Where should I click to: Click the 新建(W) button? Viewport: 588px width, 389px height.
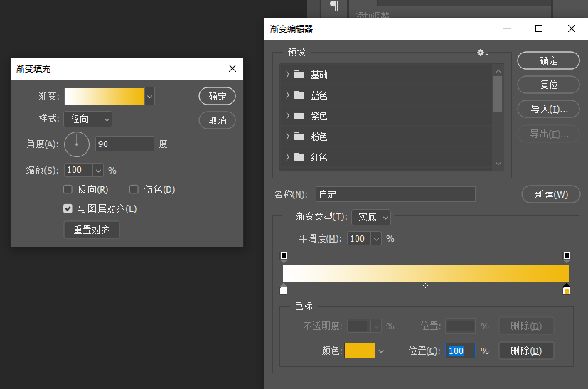click(x=551, y=194)
